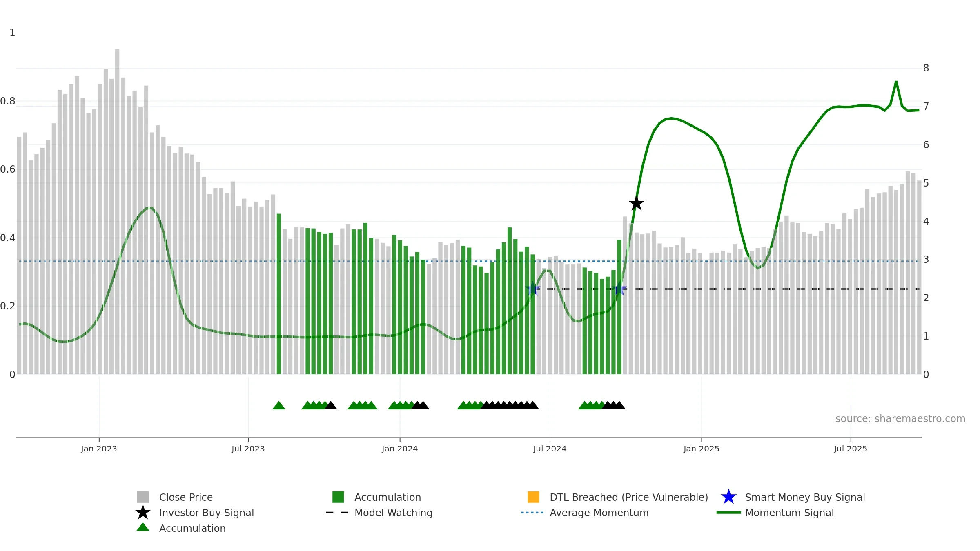Toggle the Momentum Signal legend label
980x551 pixels.
pos(789,513)
